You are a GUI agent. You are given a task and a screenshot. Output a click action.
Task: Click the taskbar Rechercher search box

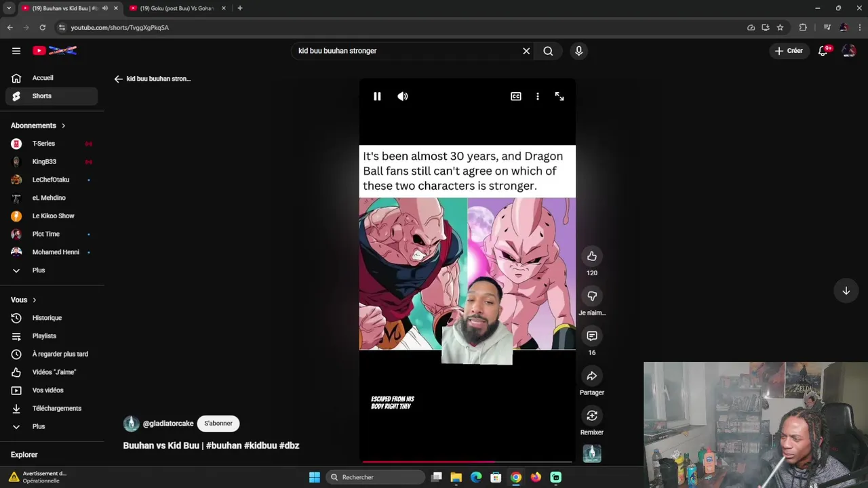375,477
